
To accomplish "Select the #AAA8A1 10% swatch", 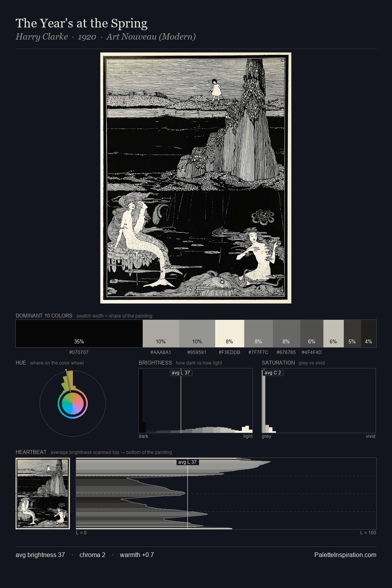I will pos(161,334).
